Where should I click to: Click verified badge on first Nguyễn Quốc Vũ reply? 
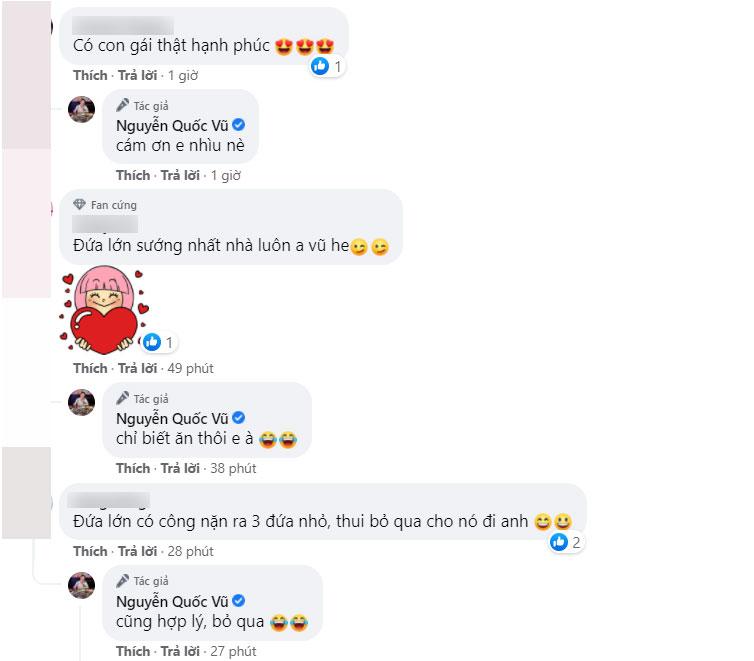pos(239,125)
